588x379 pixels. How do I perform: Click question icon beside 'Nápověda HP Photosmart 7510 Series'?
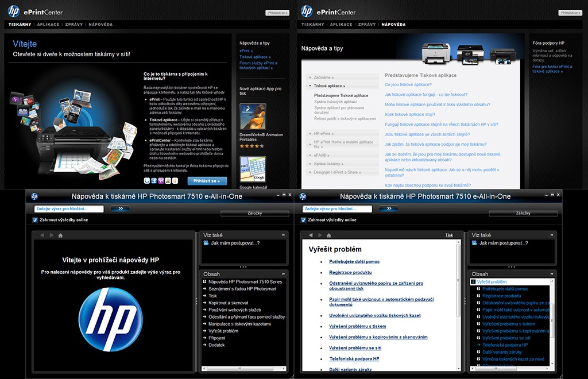coord(205,281)
